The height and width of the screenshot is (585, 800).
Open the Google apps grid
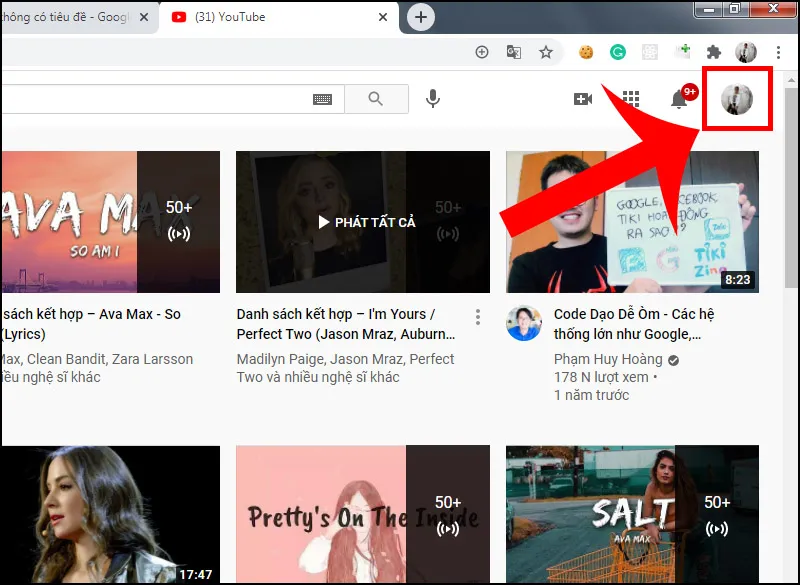pyautogui.click(x=631, y=99)
